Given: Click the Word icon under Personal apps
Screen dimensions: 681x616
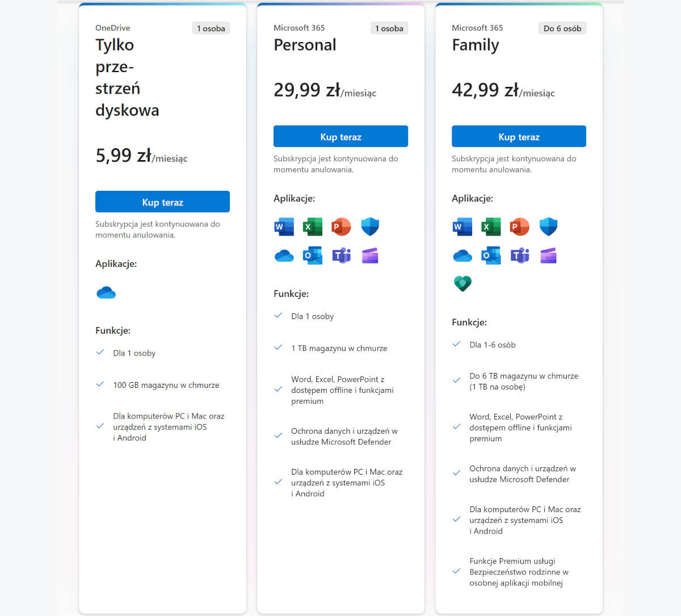Looking at the screenshot, I should (x=284, y=226).
